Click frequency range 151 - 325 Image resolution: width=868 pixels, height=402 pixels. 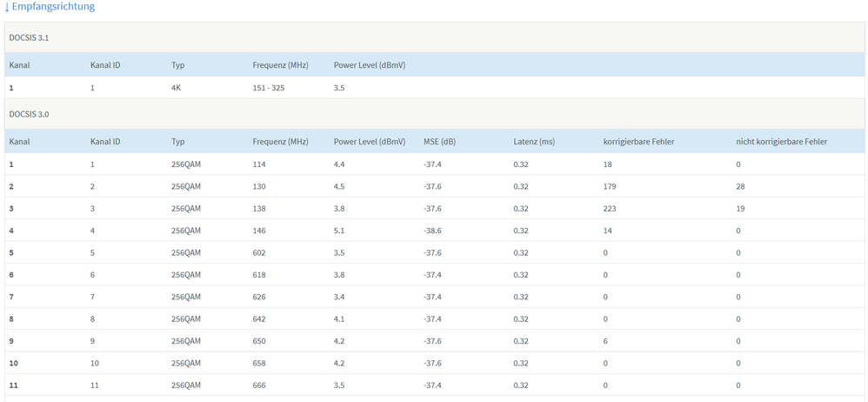[269, 88]
